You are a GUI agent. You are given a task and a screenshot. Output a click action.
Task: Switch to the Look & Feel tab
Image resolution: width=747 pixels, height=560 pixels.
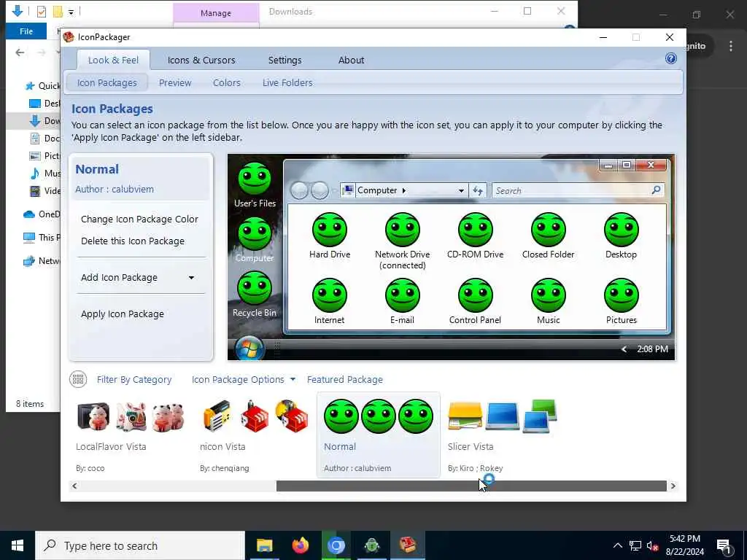pos(113,60)
